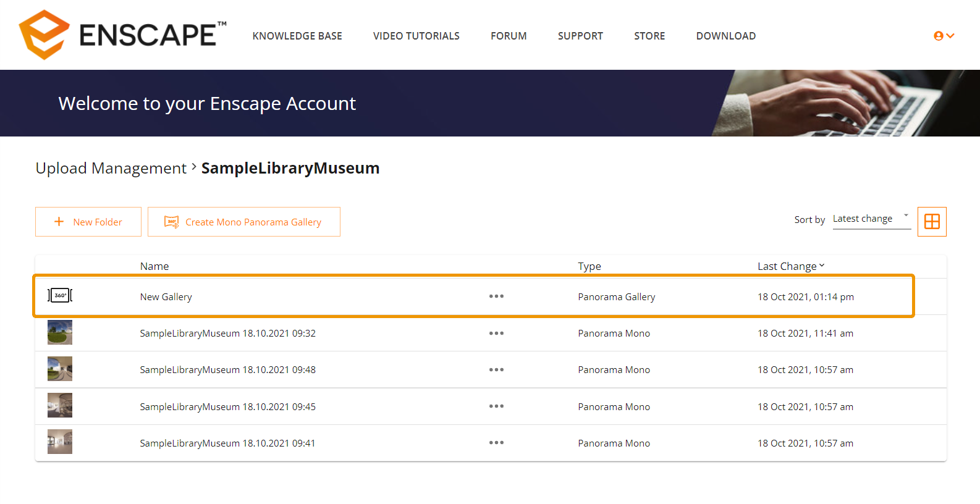Click date 18 Oct 2021, 01:14 pm
980x504 pixels.
806,297
